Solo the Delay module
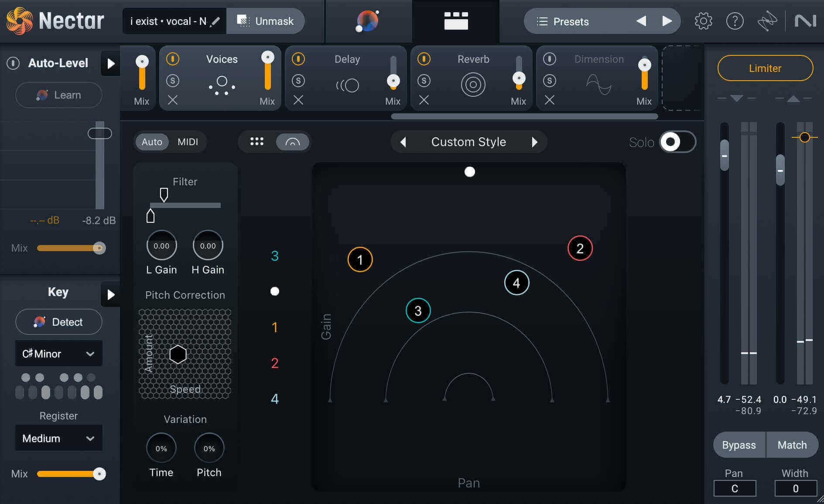 click(x=298, y=81)
